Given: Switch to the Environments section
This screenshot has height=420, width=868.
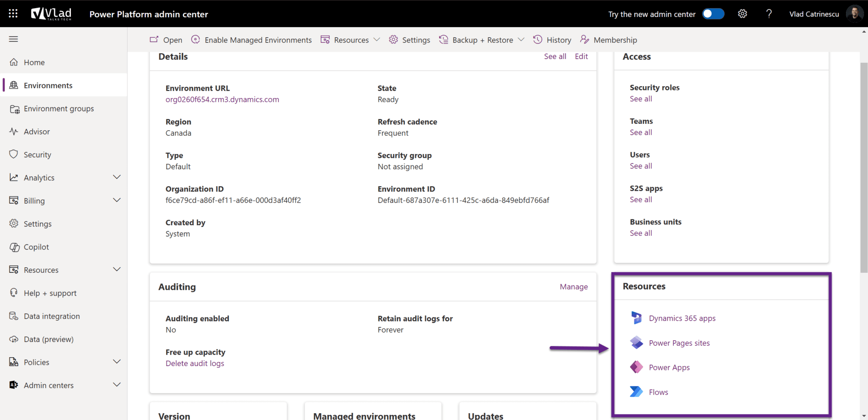Looking at the screenshot, I should tap(48, 85).
